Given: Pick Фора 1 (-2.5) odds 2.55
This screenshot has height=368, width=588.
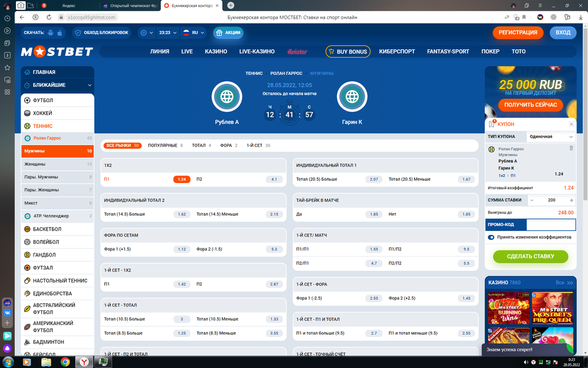Looking at the screenshot, I should [374, 298].
